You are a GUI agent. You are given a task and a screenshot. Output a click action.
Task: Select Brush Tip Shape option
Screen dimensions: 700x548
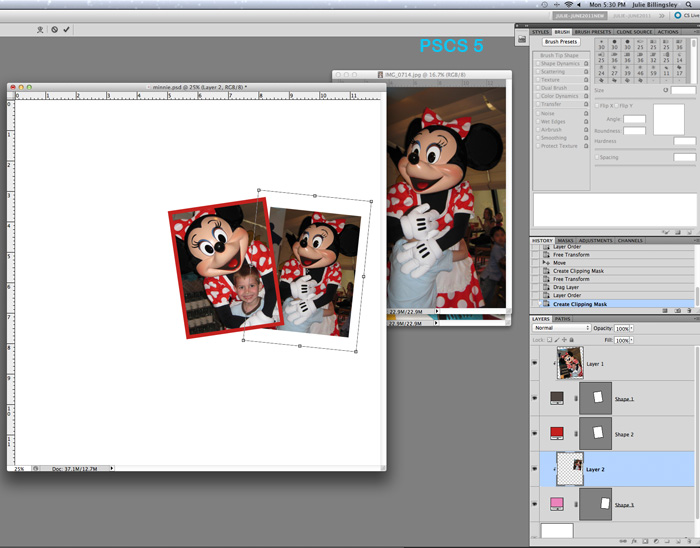[x=561, y=55]
